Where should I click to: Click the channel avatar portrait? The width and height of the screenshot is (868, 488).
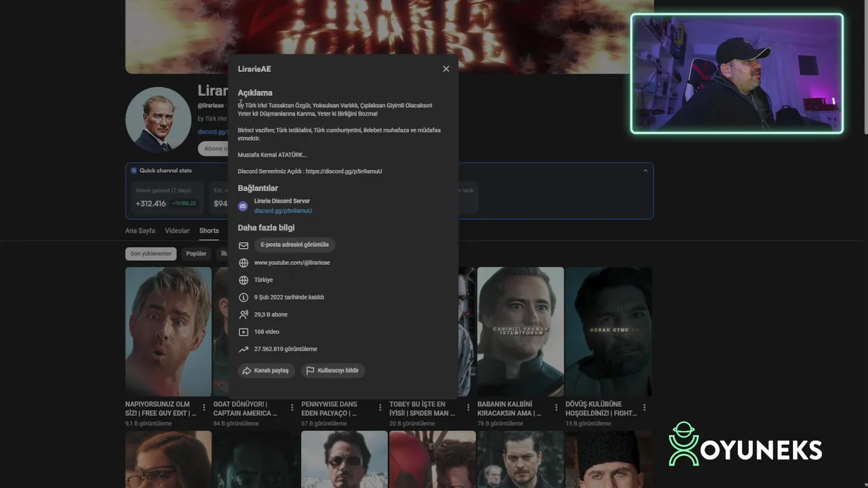158,119
